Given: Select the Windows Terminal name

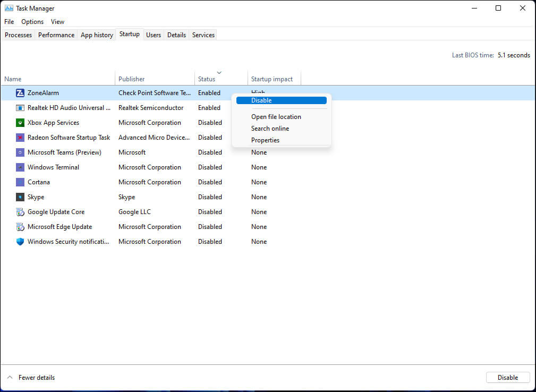Looking at the screenshot, I should [53, 167].
